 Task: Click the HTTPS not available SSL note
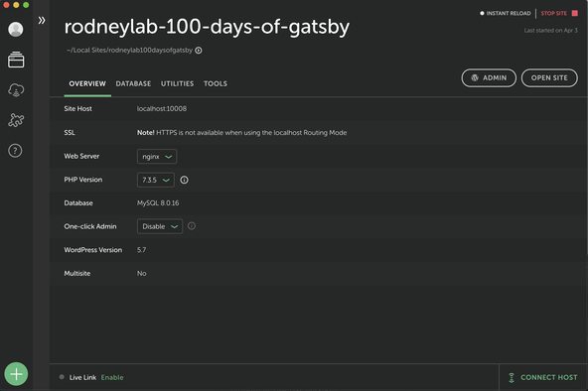coord(242,133)
